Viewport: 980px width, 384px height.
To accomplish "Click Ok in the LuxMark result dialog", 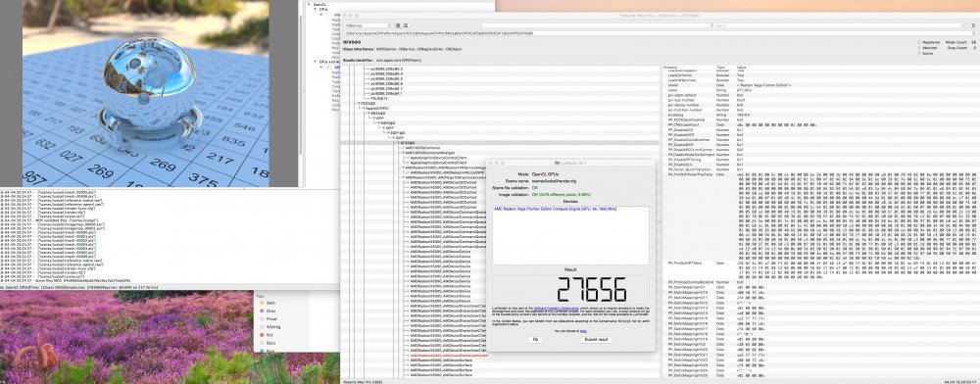I will [x=535, y=340].
